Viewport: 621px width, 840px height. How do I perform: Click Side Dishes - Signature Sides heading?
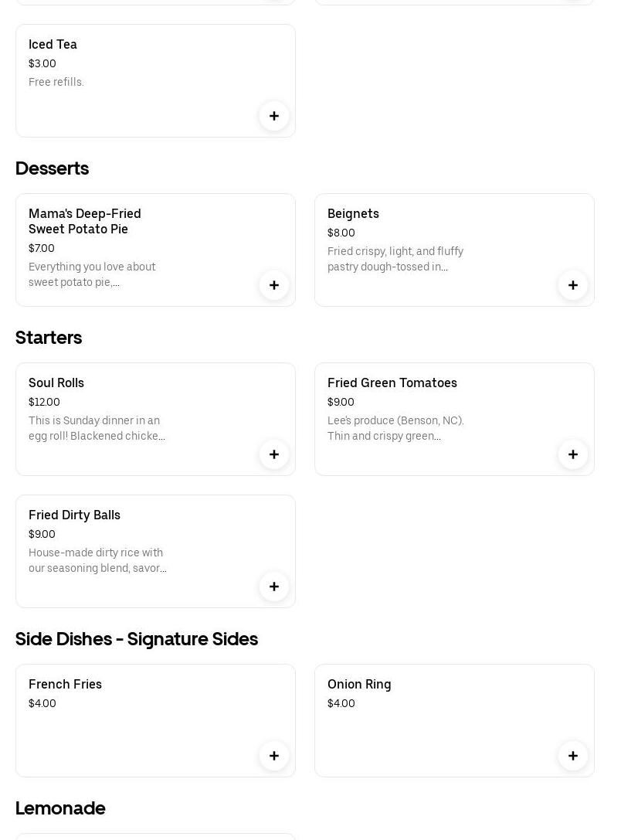[x=137, y=639]
